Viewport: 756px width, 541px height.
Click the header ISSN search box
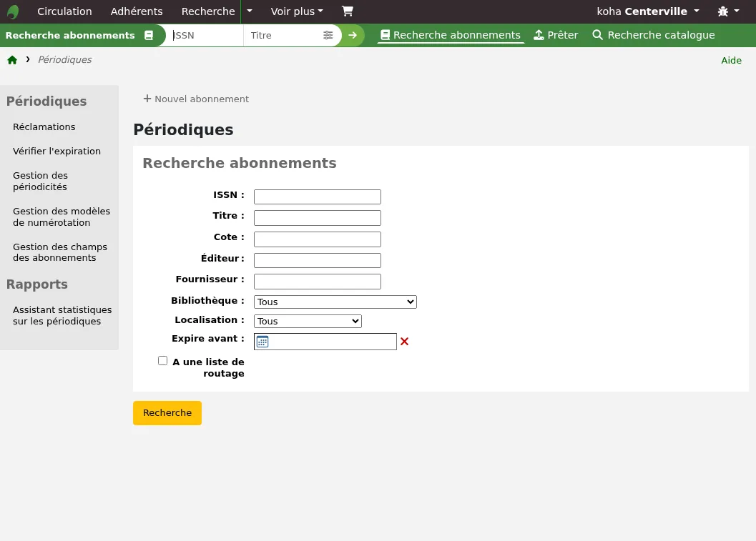pyautogui.click(x=205, y=35)
